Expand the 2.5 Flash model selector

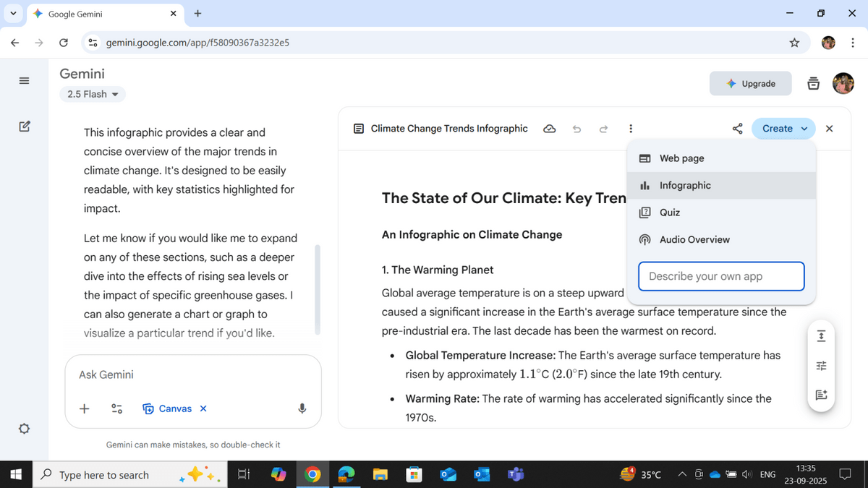pyautogui.click(x=92, y=94)
